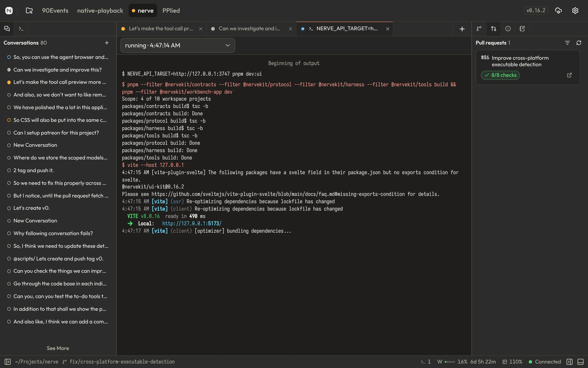Add a new tab with plus button
This screenshot has height=368, width=588.
pos(462,29)
